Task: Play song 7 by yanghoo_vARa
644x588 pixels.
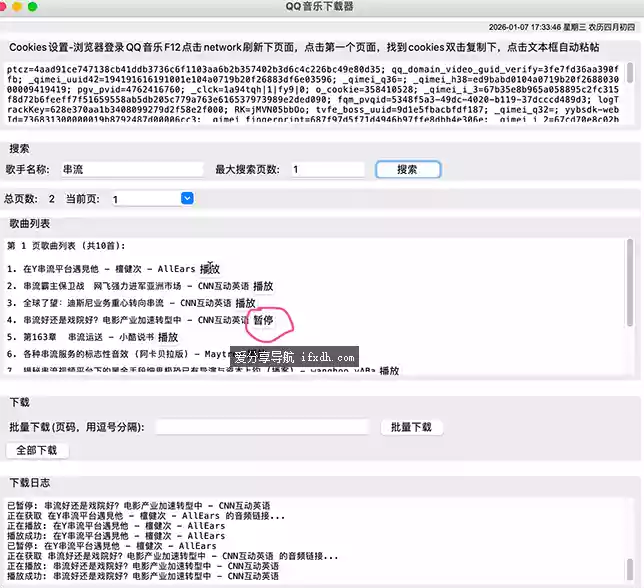Action: click(x=389, y=371)
